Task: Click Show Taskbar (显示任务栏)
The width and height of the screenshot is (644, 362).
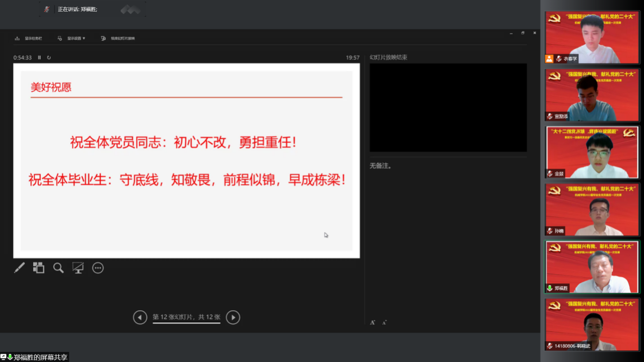Action: [x=29, y=39]
